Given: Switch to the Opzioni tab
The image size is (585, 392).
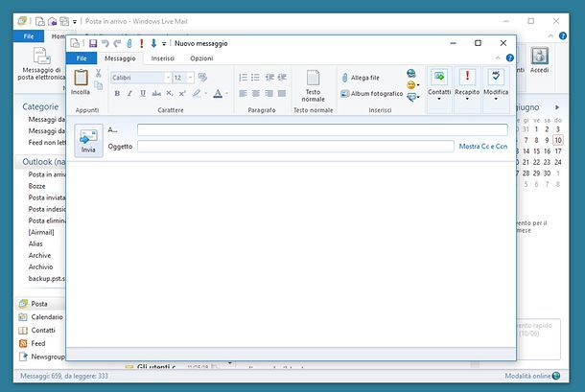Looking at the screenshot, I should point(201,58).
